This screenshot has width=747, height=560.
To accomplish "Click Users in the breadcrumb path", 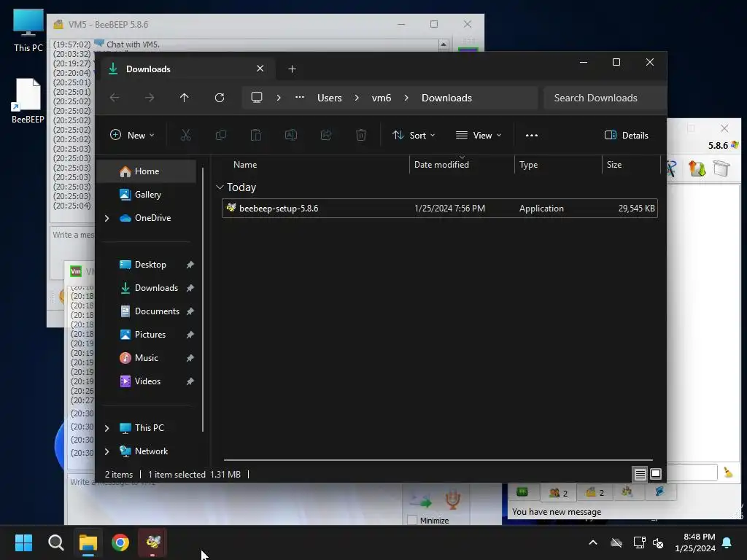I will [x=330, y=98].
